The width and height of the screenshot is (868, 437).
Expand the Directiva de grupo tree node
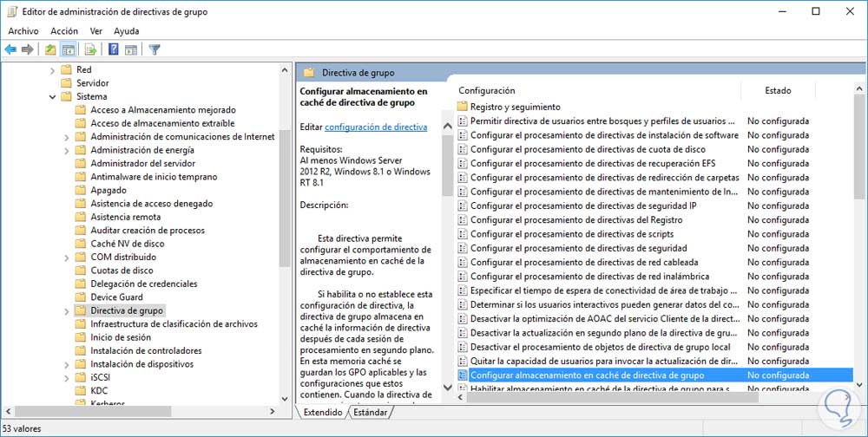tap(67, 311)
